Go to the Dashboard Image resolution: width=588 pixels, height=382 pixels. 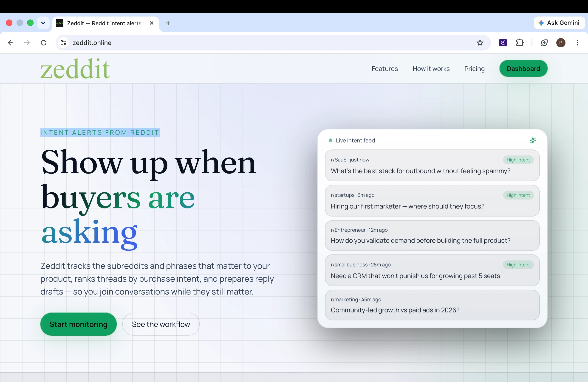click(523, 69)
